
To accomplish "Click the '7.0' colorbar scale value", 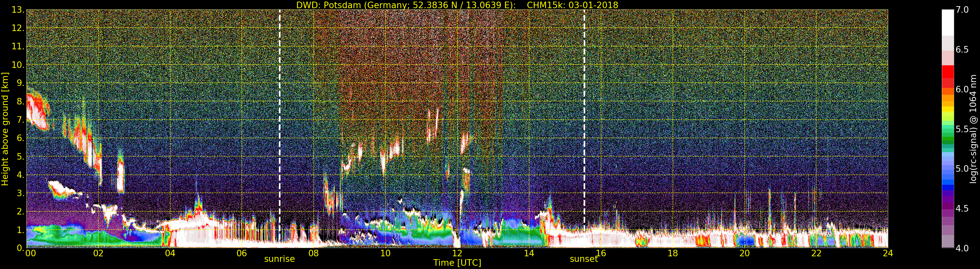I will tap(962, 10).
